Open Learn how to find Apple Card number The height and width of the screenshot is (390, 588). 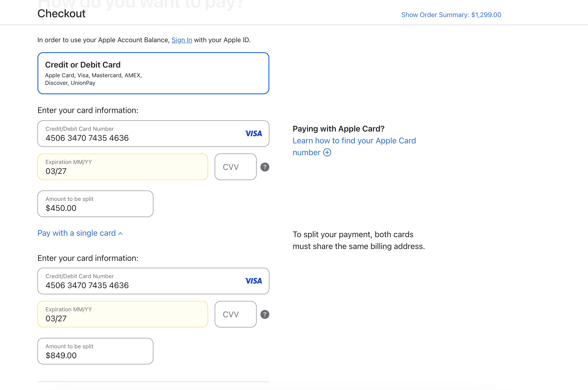tap(354, 141)
